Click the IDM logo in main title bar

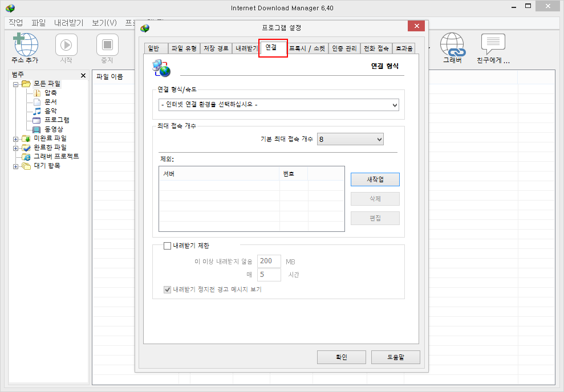tap(10, 7)
